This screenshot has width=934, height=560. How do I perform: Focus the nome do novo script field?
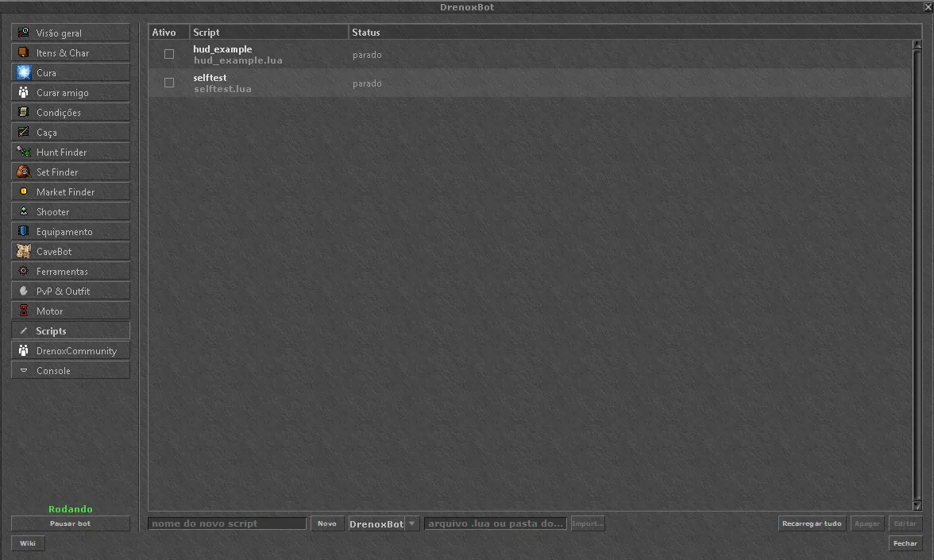coord(227,523)
